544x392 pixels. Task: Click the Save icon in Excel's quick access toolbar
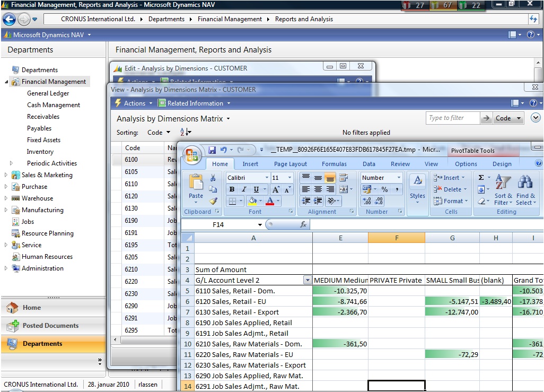tap(212, 150)
